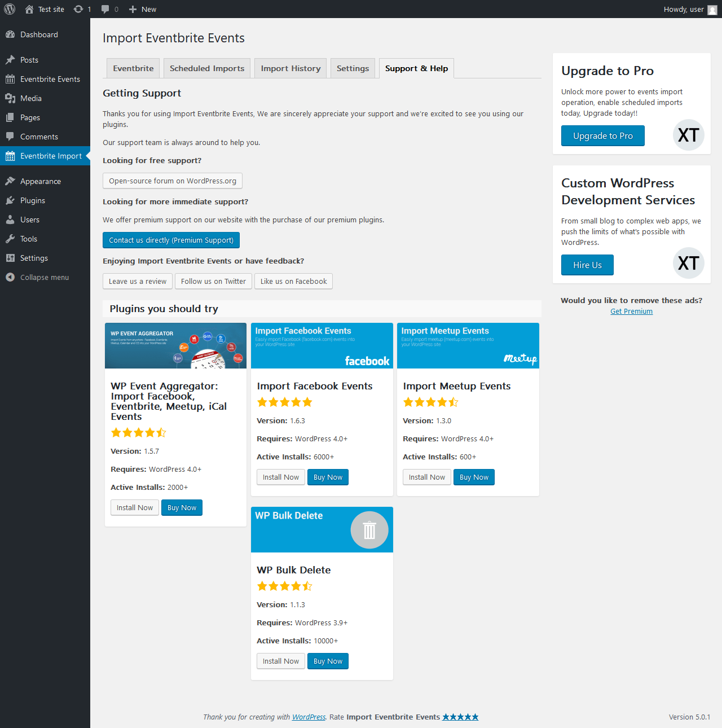Click the Dashboard gauge icon
This screenshot has width=722, height=728.
pos(10,34)
